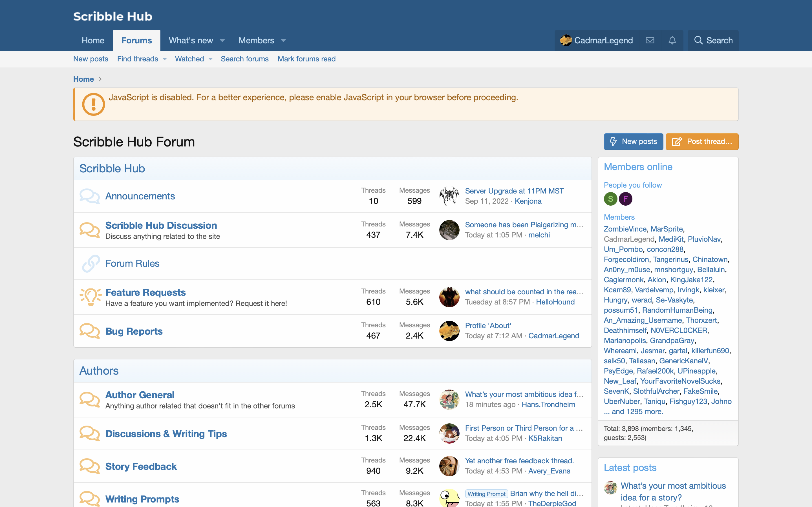The image size is (812, 507).
Task: Select the Forums navigation tab
Action: coord(136,40)
